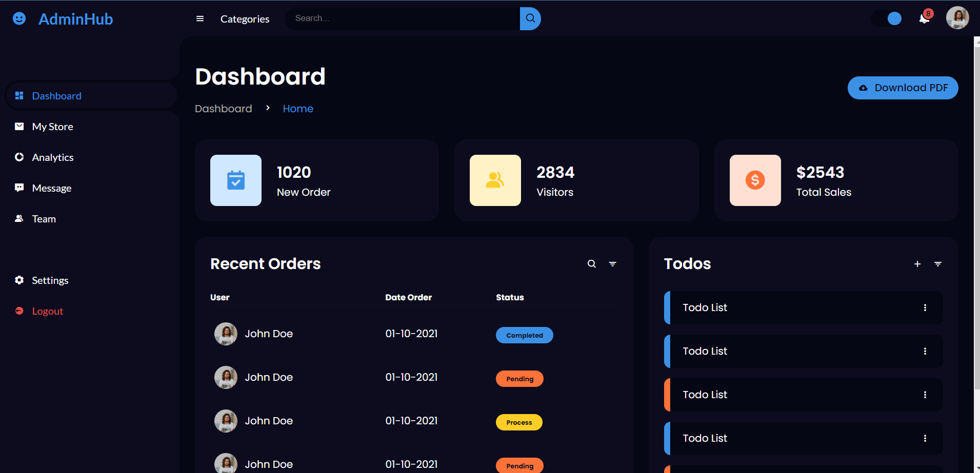980x473 pixels.
Task: Open the Categories menu
Action: point(245,19)
